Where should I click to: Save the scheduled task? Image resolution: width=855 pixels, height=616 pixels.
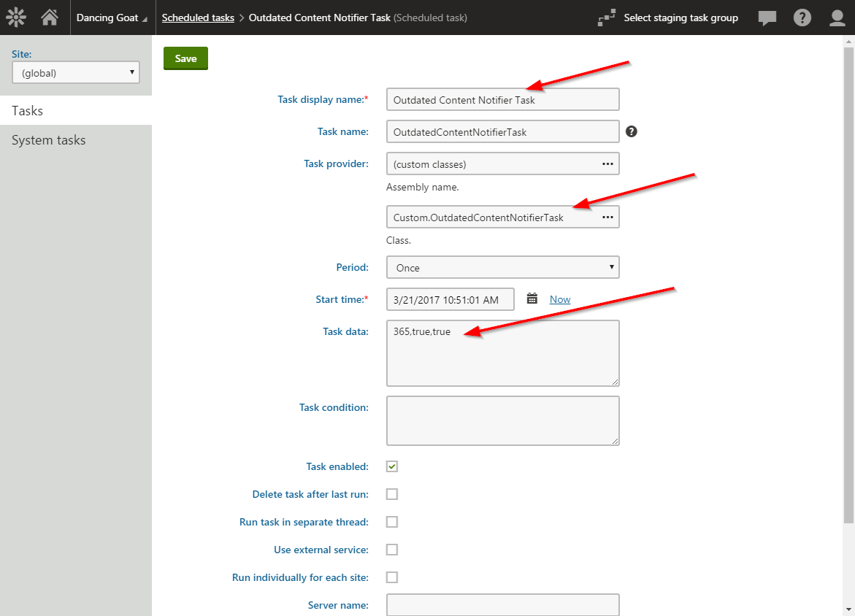coord(185,58)
